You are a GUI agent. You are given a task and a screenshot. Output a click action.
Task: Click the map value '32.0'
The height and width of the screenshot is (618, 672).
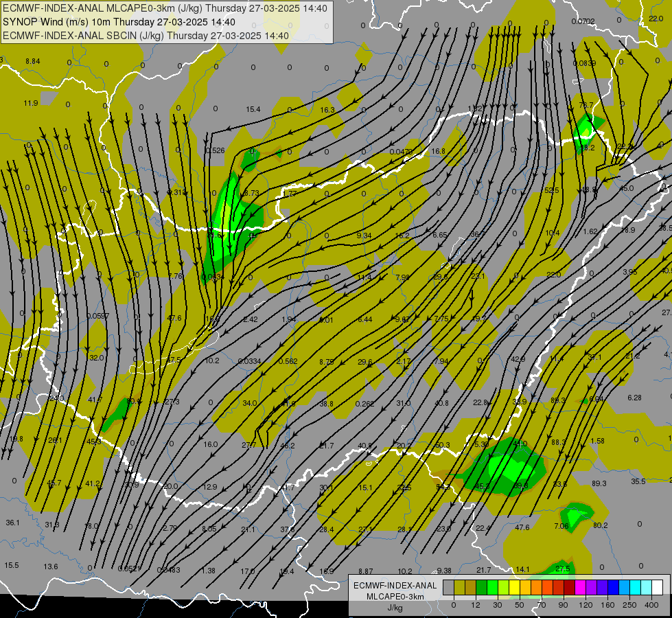point(96,358)
